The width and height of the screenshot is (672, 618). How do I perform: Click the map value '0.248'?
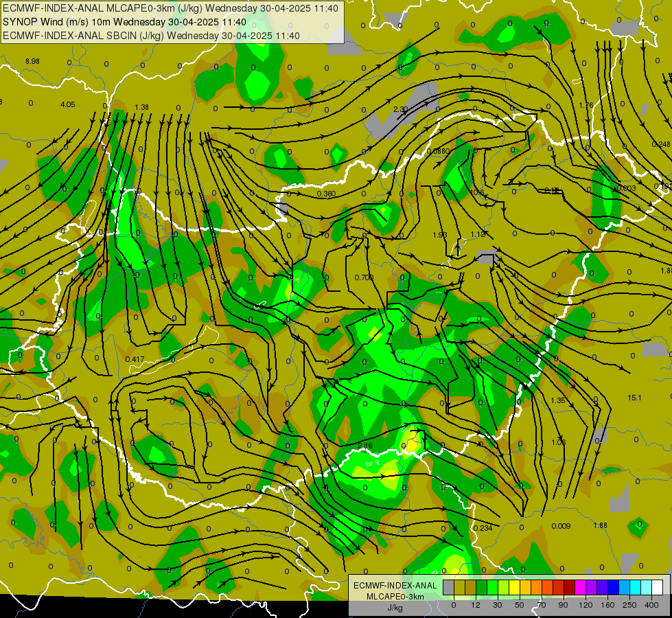point(661,144)
